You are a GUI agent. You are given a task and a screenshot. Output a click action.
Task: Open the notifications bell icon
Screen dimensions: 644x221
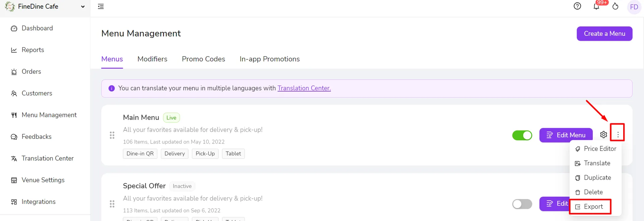[x=596, y=6]
